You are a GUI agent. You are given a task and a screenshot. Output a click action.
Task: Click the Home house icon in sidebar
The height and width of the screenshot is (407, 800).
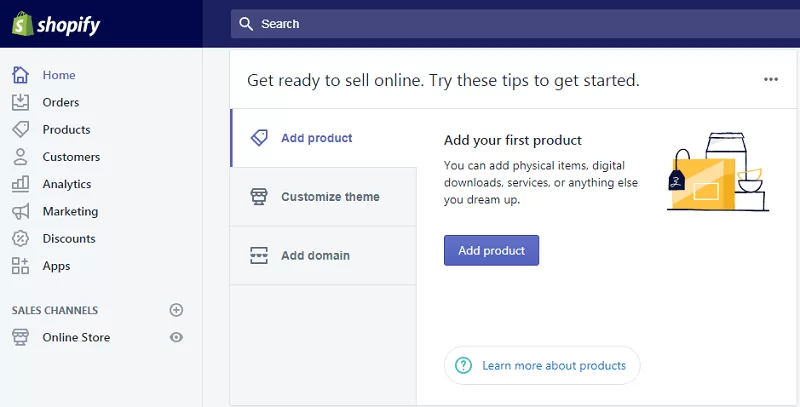click(x=20, y=75)
